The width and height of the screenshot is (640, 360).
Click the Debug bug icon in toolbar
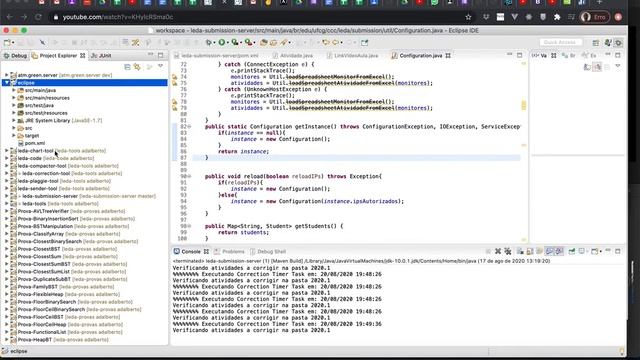click(209, 42)
